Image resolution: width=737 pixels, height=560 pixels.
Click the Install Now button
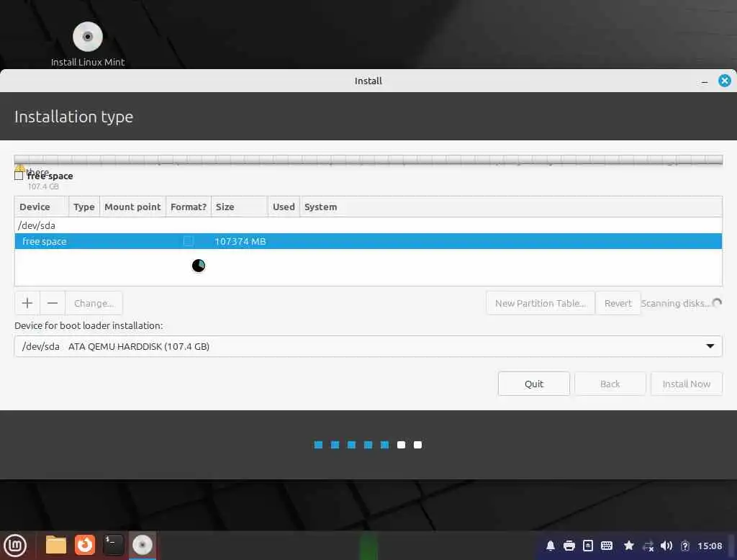[686, 384]
